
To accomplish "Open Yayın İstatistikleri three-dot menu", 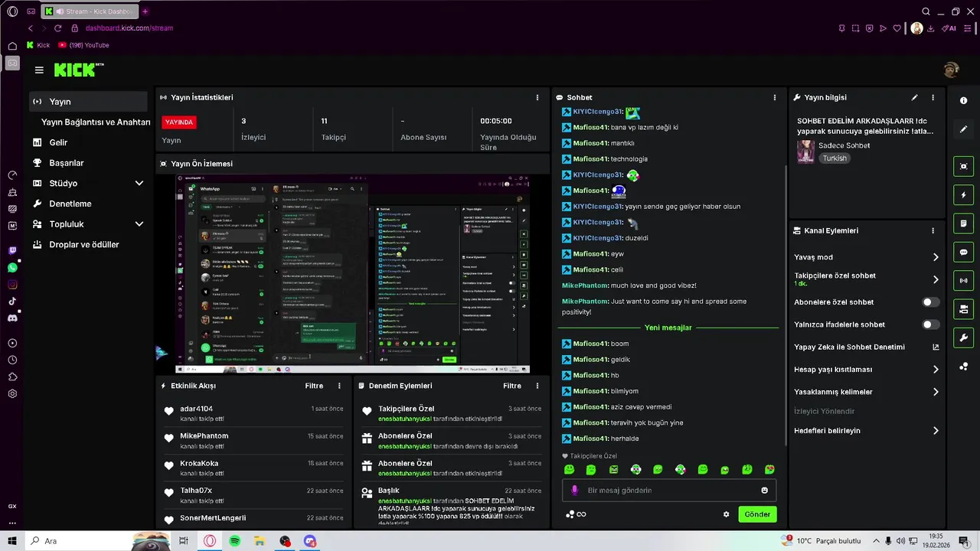I will (537, 97).
